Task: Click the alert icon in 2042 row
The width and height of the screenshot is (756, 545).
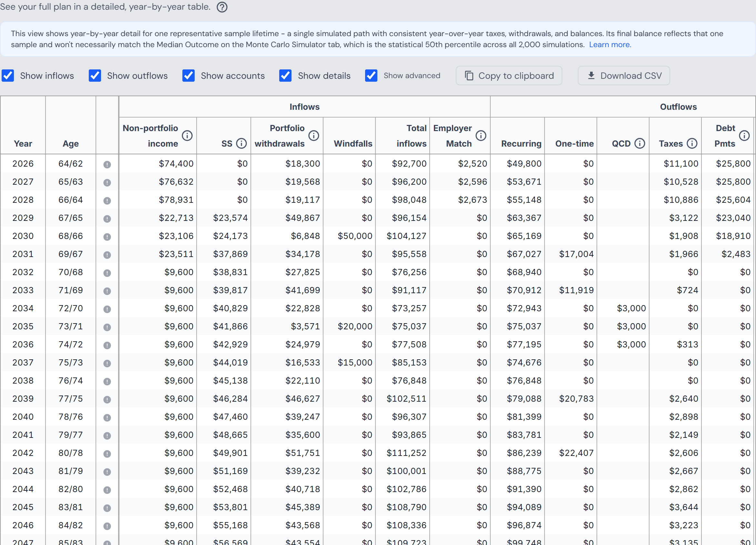Action: pos(107,454)
